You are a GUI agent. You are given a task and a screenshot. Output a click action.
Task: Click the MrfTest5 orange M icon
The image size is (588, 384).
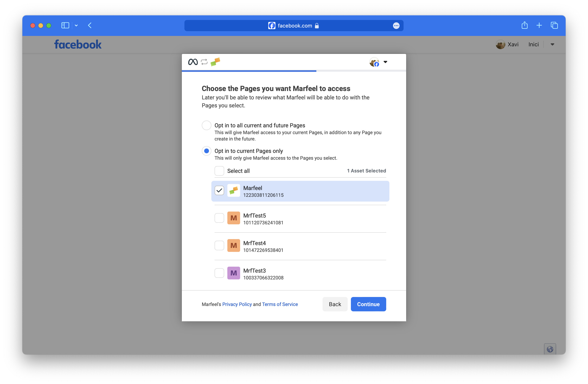click(x=234, y=218)
